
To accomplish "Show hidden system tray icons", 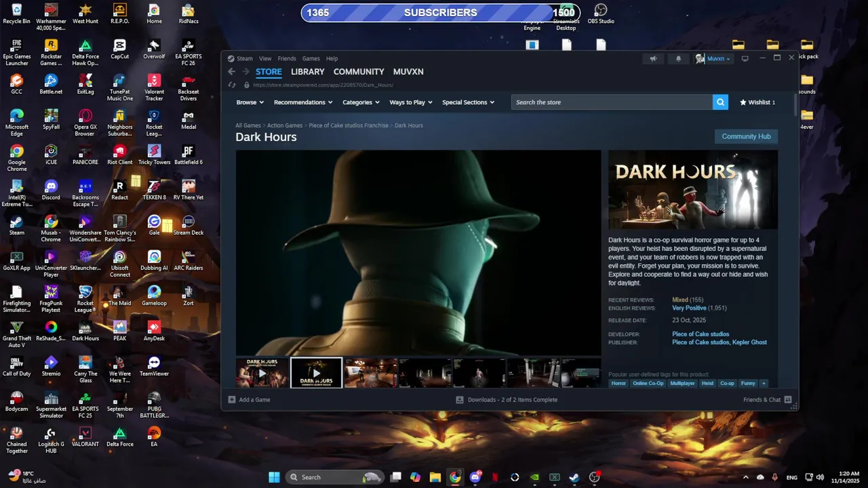I will [x=745, y=477].
